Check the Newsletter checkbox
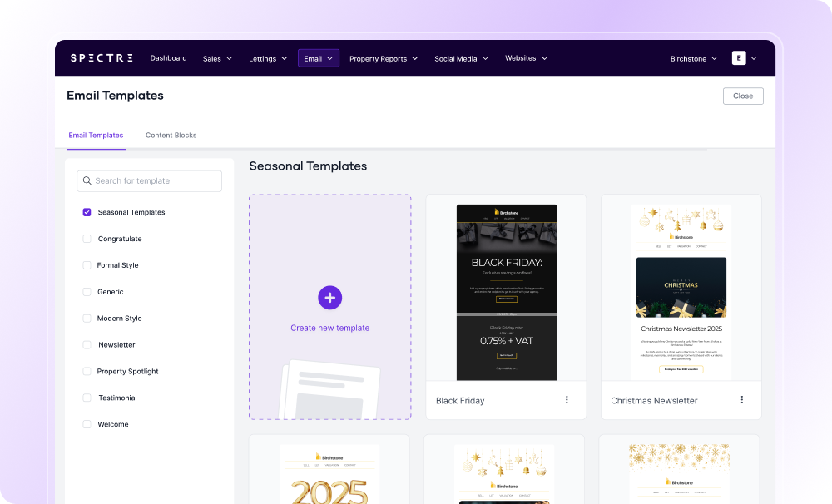Viewport: 832px width, 504px height. pyautogui.click(x=87, y=345)
